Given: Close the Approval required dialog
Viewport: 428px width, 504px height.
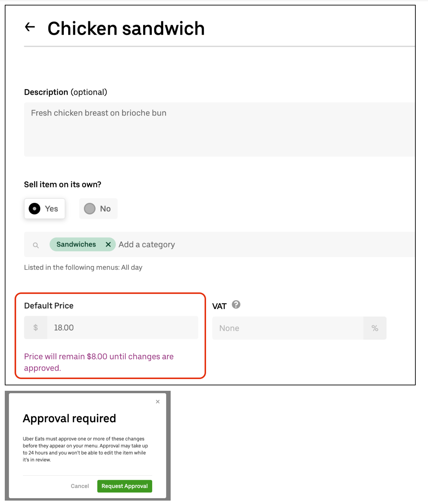Looking at the screenshot, I should click(x=158, y=402).
